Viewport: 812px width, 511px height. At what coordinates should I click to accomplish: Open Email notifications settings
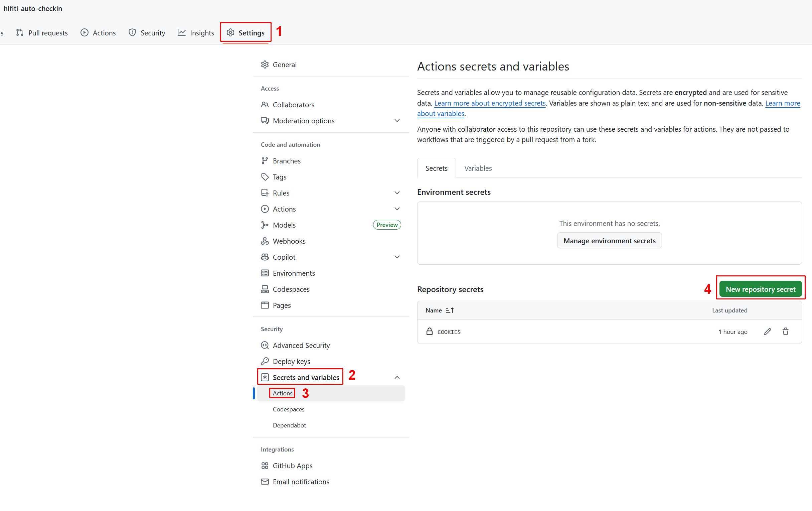(301, 482)
